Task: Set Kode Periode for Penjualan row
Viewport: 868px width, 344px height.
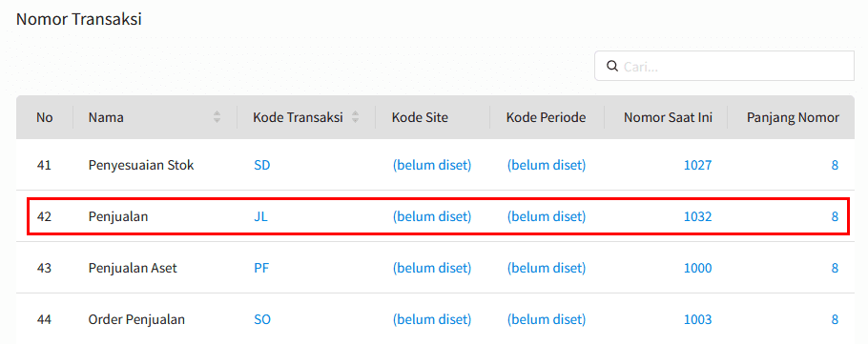Action: [547, 217]
